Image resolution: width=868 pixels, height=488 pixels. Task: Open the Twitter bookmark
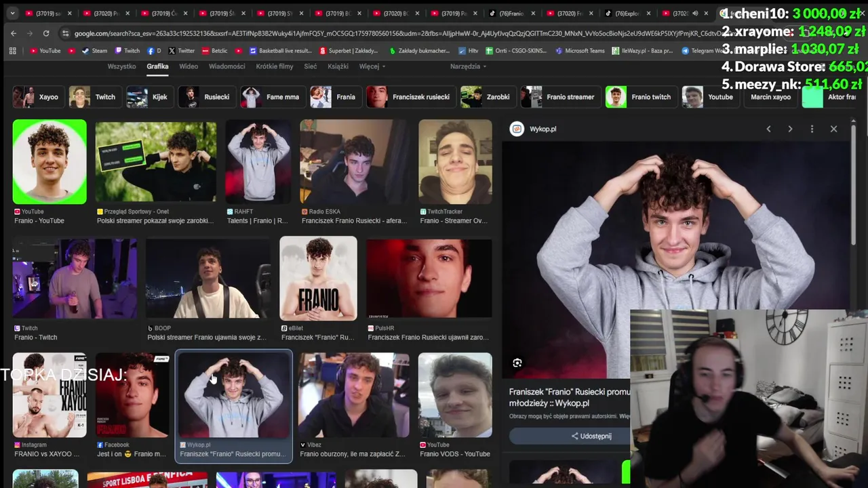pyautogui.click(x=181, y=51)
